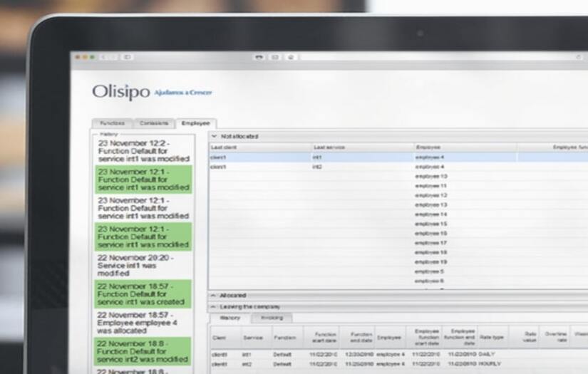Select employee 19 in the list
Image resolution: width=588 pixels, height=374 pixels.
point(431,262)
